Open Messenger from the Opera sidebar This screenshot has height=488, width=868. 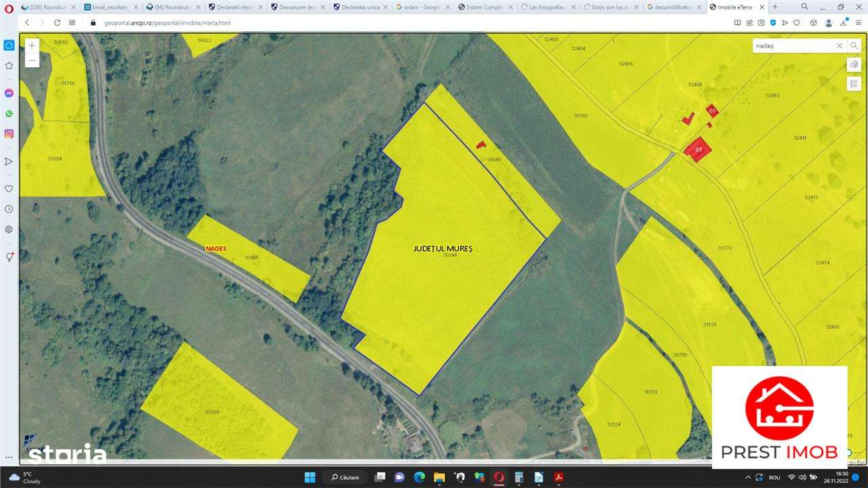[9, 93]
